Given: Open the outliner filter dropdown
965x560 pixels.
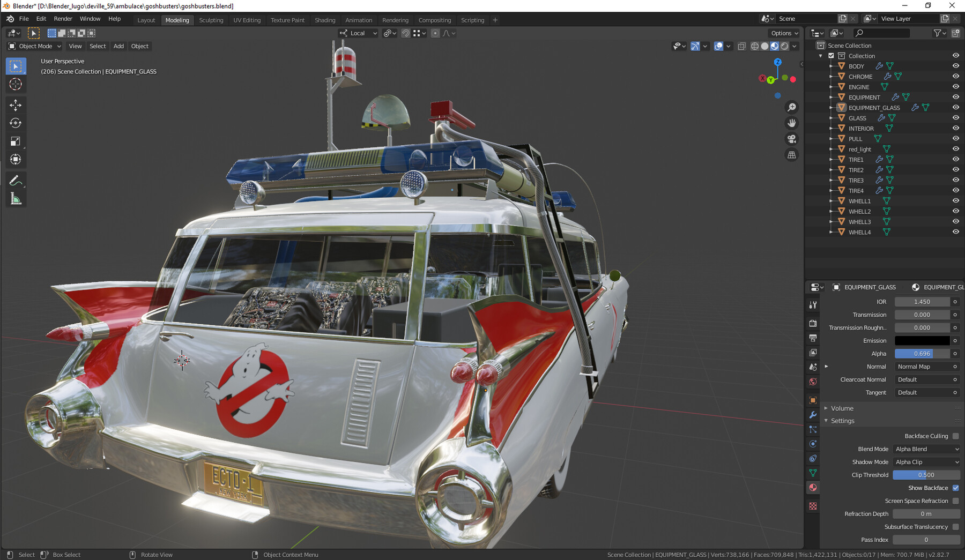Looking at the screenshot, I should (939, 33).
